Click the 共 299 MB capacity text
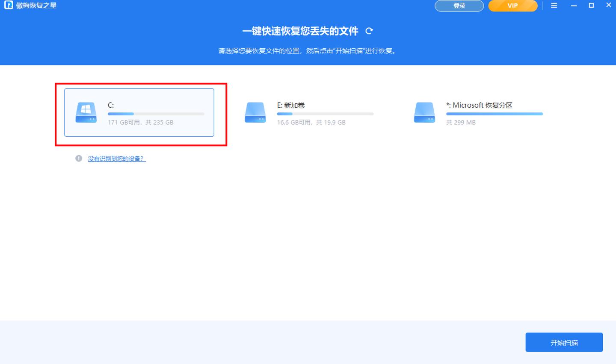Viewport: 616px width, 364px height. pos(461,122)
